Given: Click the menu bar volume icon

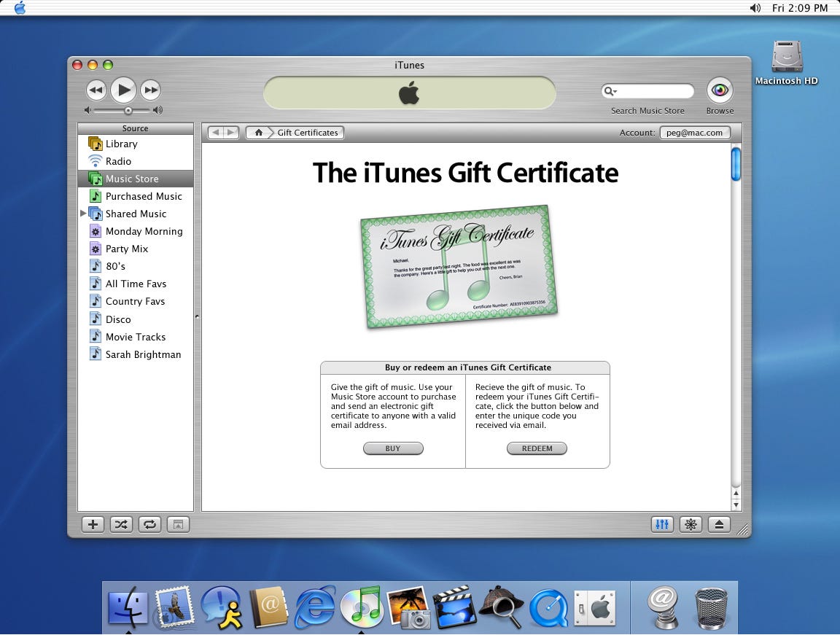Looking at the screenshot, I should point(755,7).
